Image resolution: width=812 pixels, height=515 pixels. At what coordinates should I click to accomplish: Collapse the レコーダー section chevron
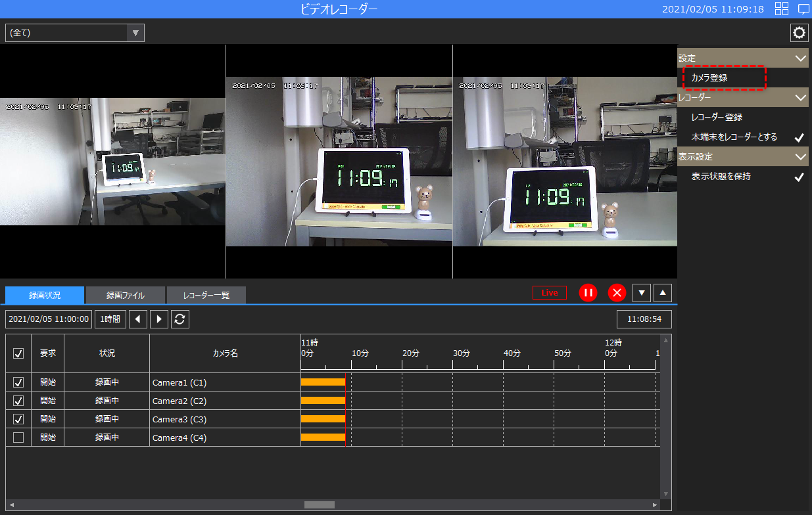[x=801, y=97]
